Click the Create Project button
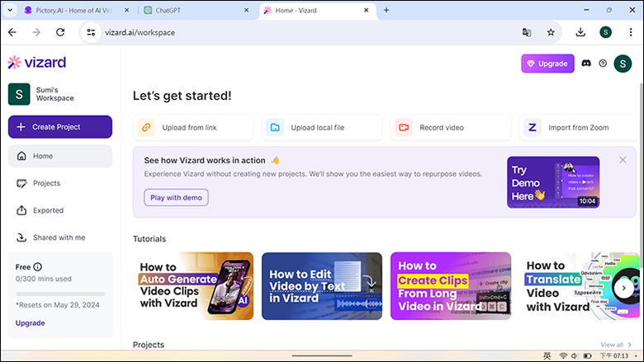Screen dimensions: 644x362 click(x=60, y=127)
